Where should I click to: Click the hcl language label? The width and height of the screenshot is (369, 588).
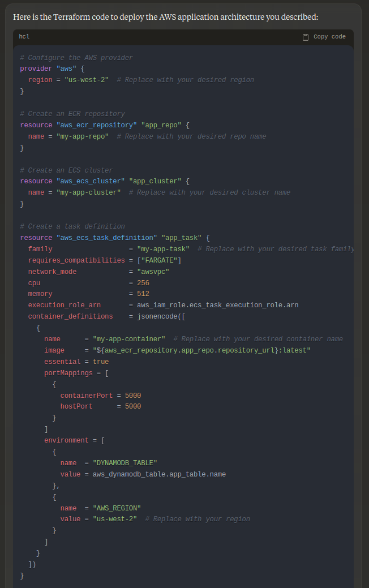point(24,37)
